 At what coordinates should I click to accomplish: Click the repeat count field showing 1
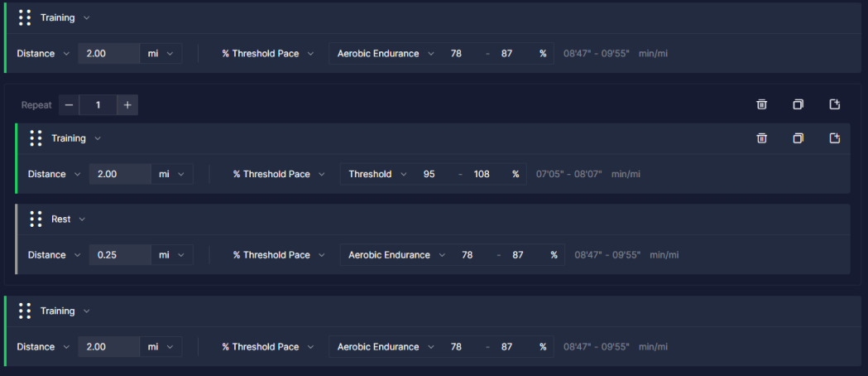click(98, 104)
